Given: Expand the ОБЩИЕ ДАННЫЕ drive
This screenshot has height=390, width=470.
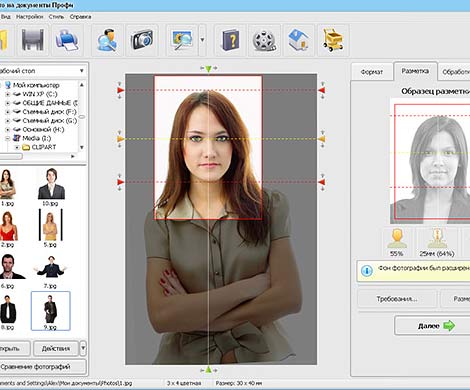Looking at the screenshot, I should (8, 103).
